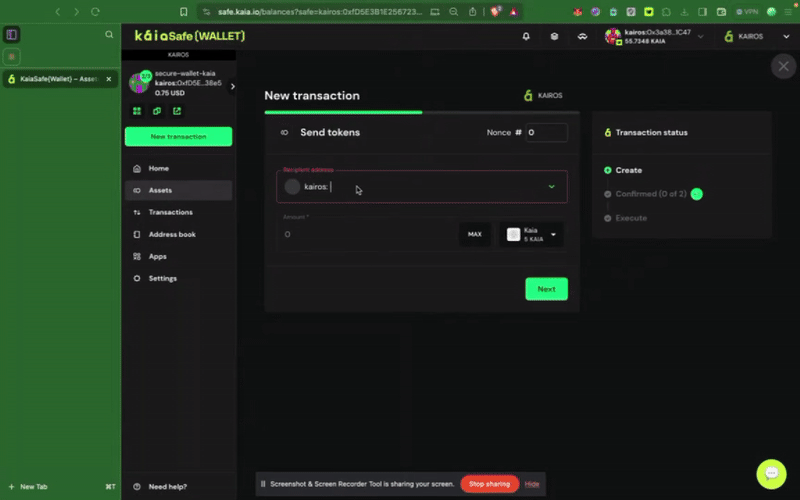800x500 pixels.
Task: Click the Nonce input field
Action: (x=546, y=133)
